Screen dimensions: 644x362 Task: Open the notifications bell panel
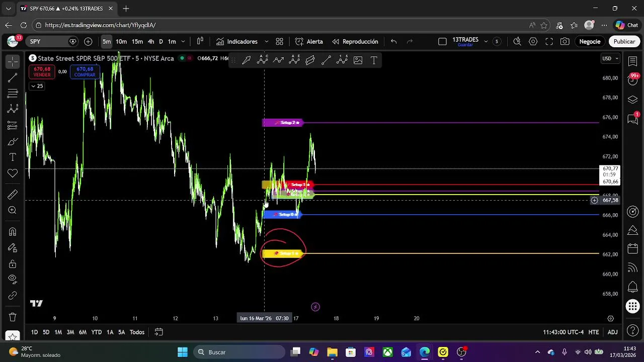(633, 287)
